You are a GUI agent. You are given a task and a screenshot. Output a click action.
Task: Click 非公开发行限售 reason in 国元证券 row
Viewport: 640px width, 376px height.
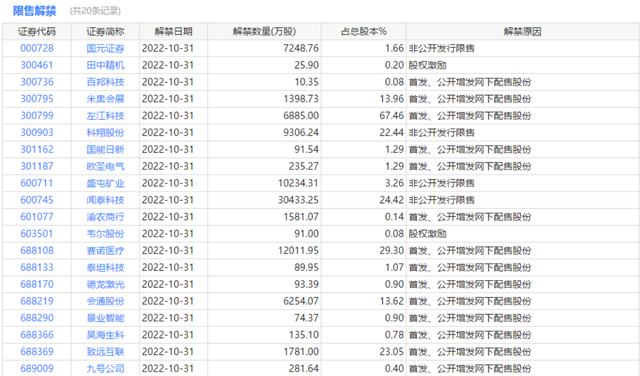click(x=442, y=48)
